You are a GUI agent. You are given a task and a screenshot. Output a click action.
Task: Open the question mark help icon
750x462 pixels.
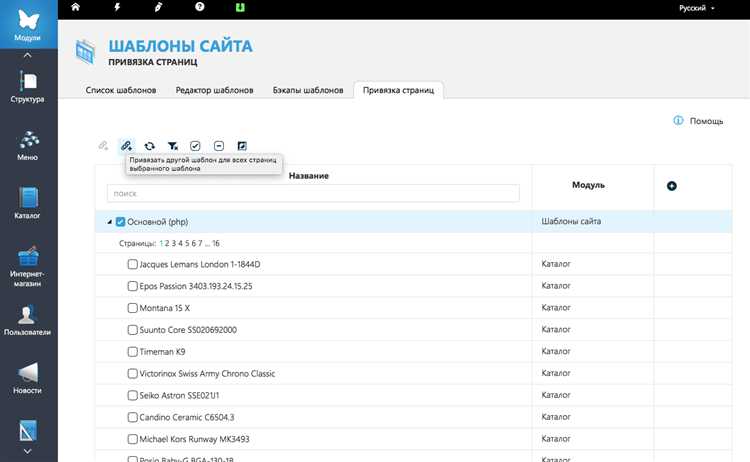point(200,7)
